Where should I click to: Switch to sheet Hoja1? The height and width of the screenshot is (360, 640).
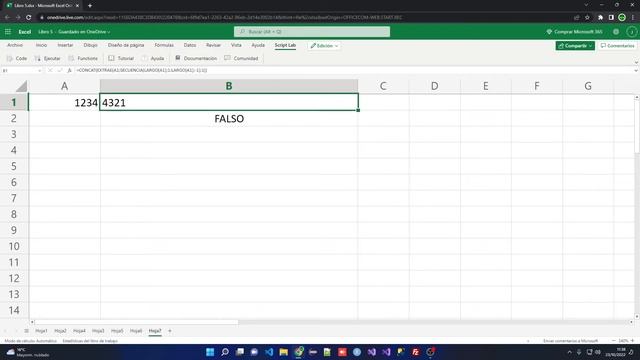(41, 331)
